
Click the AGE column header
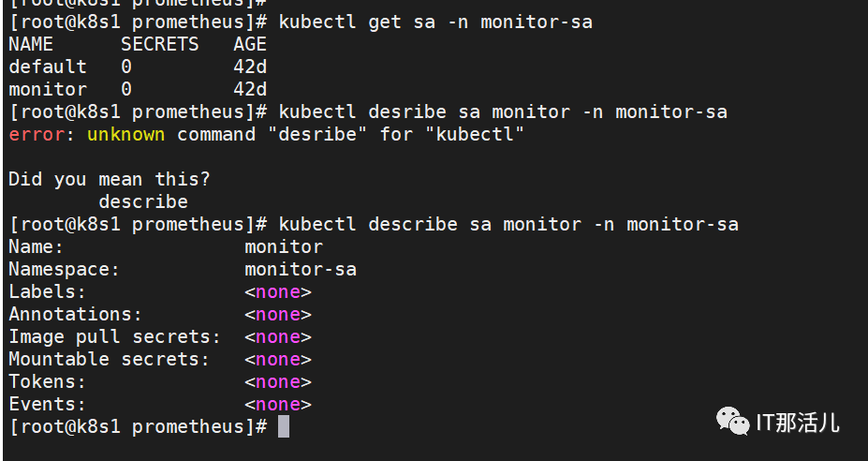point(250,44)
